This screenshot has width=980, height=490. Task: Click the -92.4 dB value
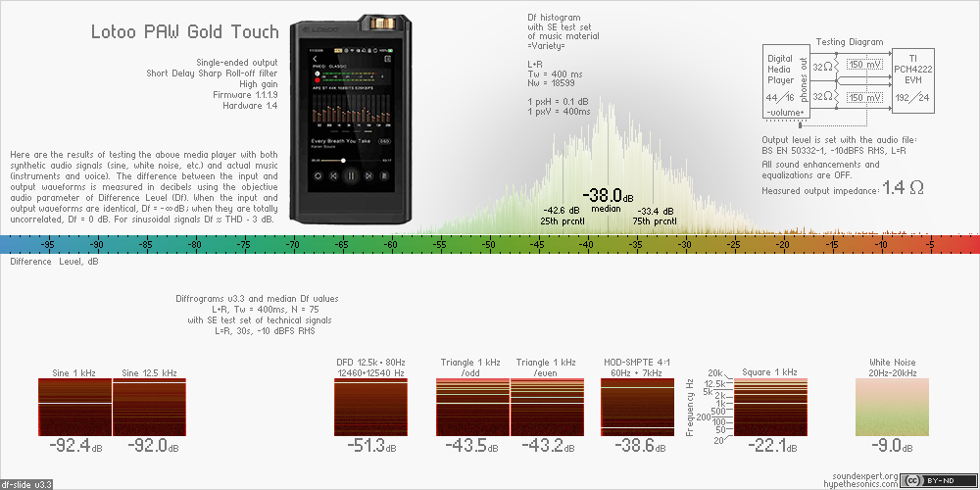(75, 446)
